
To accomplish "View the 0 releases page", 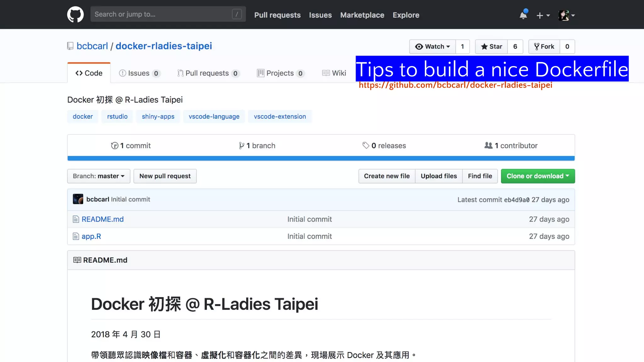I will pos(384,145).
